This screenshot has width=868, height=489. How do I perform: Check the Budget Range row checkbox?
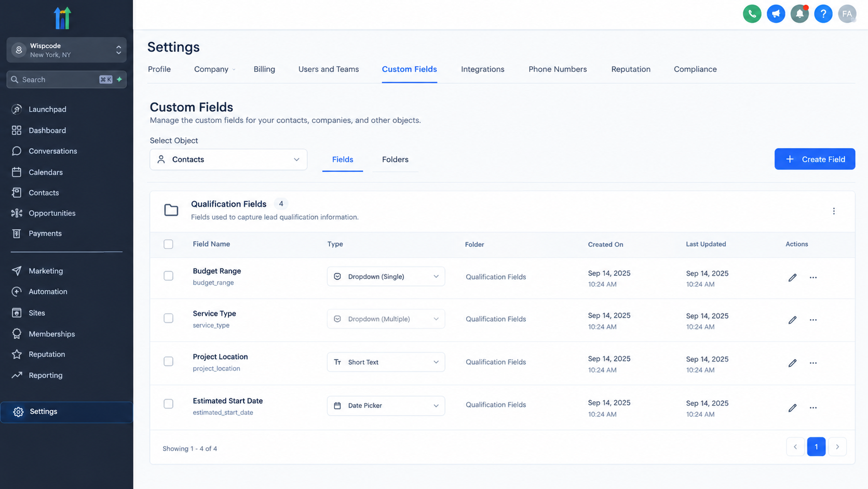(x=168, y=276)
